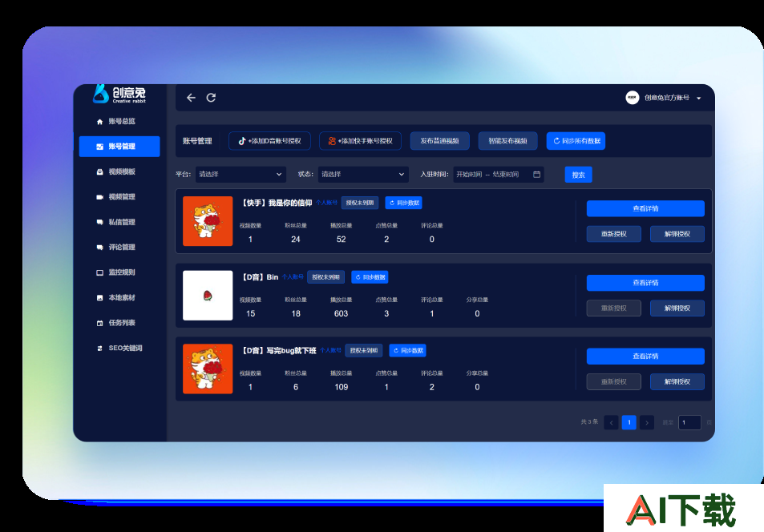Click the 搜索 search button
This screenshot has height=532, width=764.
pos(578,175)
